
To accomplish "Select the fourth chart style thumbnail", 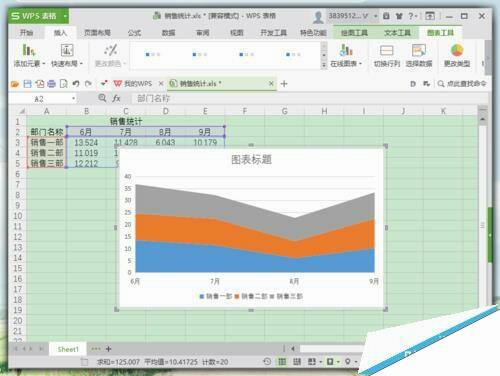I will [293, 54].
